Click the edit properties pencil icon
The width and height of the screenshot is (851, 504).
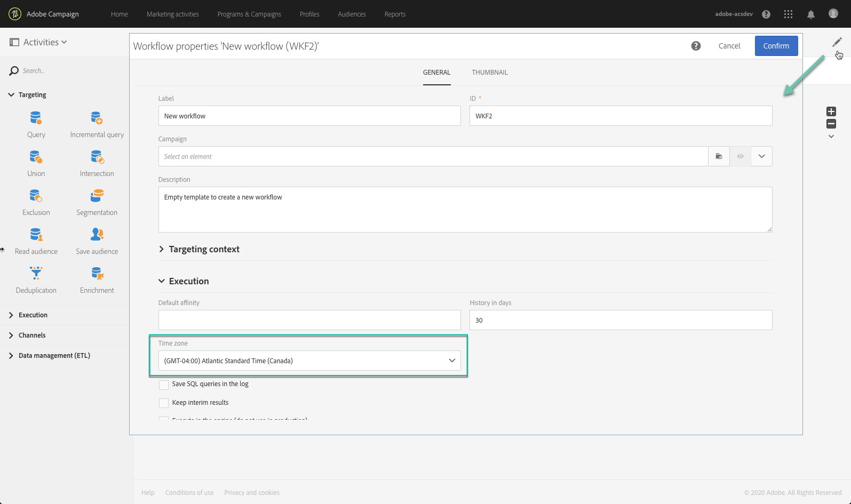point(837,42)
